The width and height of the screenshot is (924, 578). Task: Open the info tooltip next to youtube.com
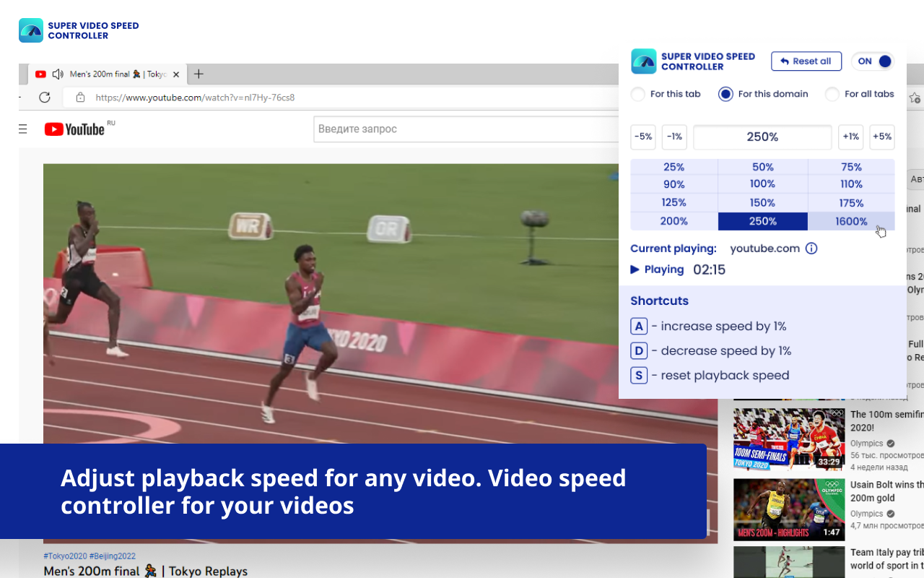click(x=811, y=249)
